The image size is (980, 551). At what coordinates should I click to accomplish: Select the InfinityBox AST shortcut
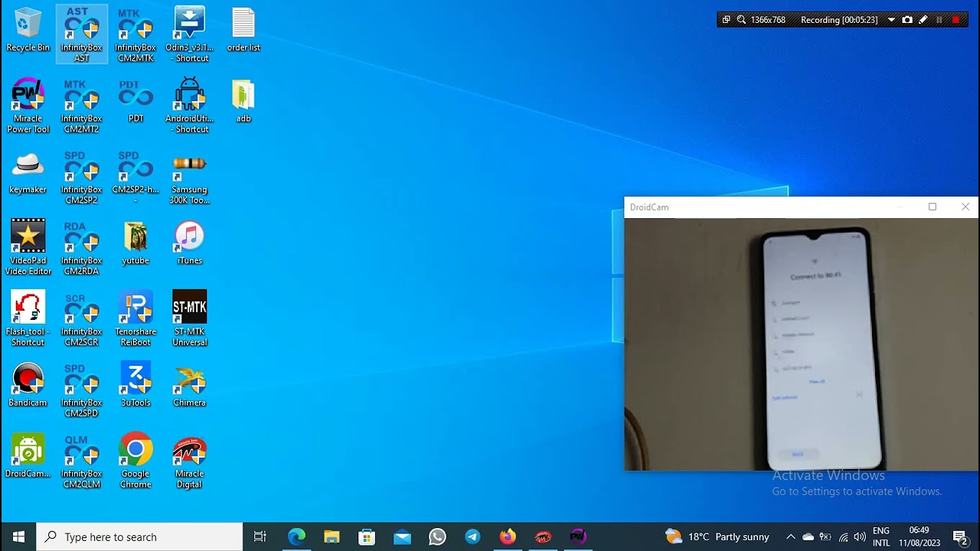(x=82, y=34)
